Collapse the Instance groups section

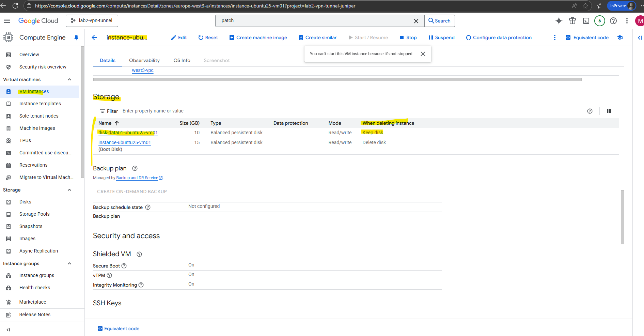click(x=69, y=263)
